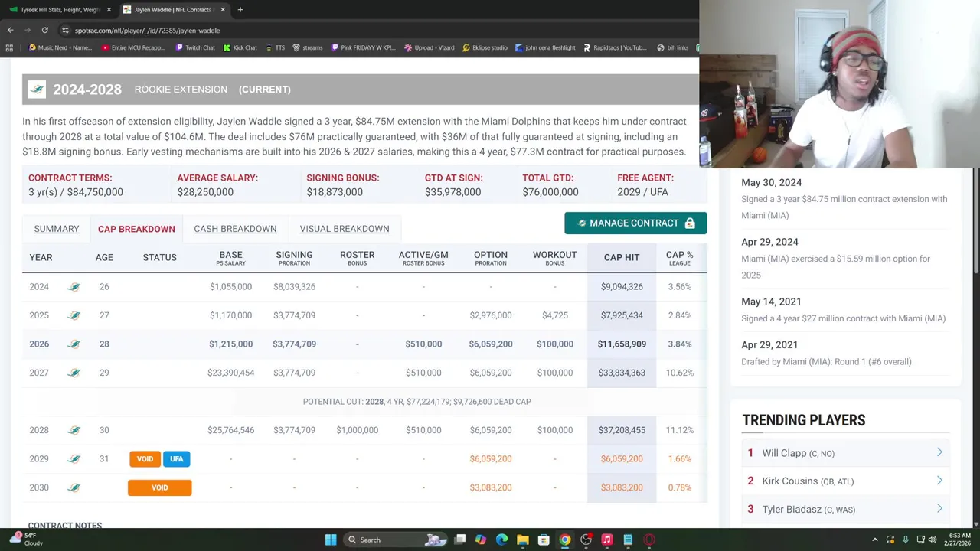Click the browser back arrow

coord(10,30)
